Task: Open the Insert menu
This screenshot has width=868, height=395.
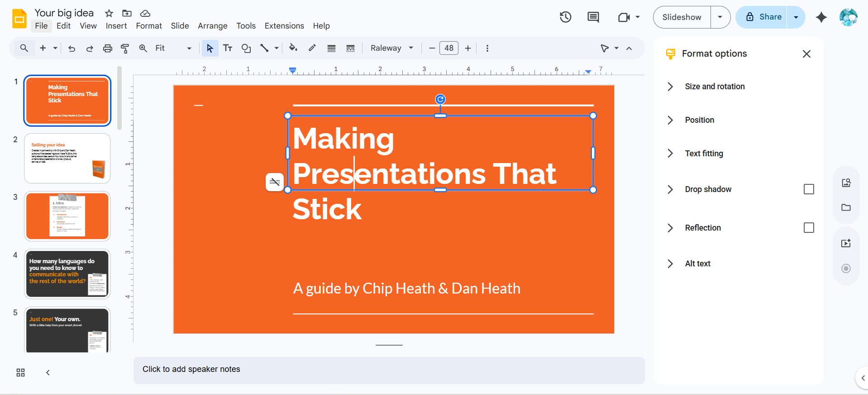Action: pyautogui.click(x=116, y=26)
